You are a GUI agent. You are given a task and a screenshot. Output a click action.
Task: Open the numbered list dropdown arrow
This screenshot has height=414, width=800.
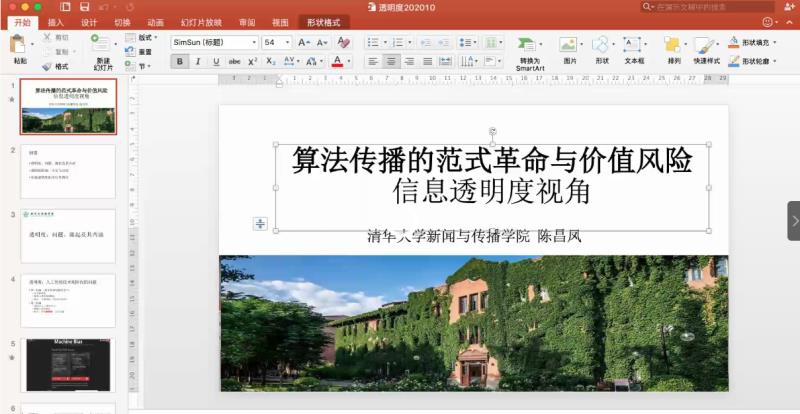pyautogui.click(x=410, y=43)
